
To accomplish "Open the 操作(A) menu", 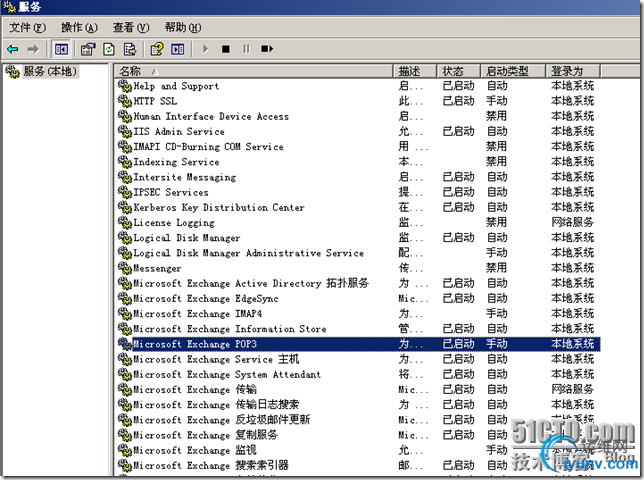I will click(79, 28).
